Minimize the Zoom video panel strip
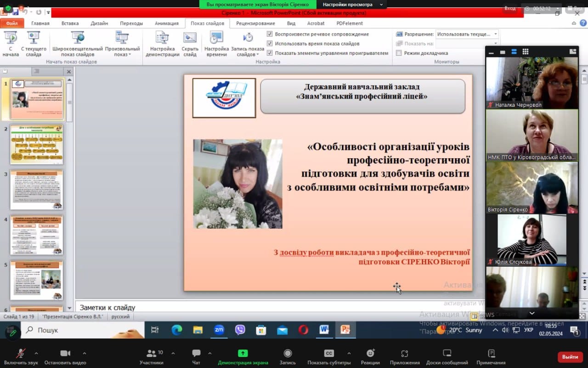Viewport: 588px width, 368px height. [491, 52]
